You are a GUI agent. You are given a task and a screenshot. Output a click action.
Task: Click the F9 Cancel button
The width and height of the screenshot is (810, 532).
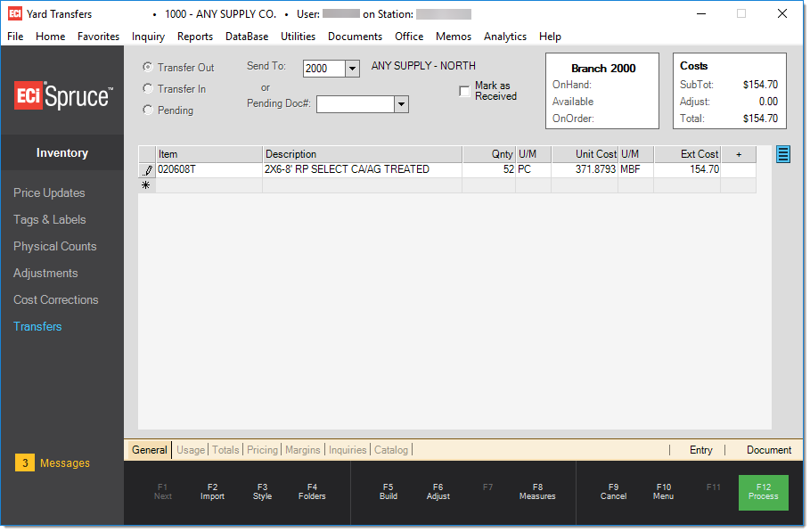[616, 494]
